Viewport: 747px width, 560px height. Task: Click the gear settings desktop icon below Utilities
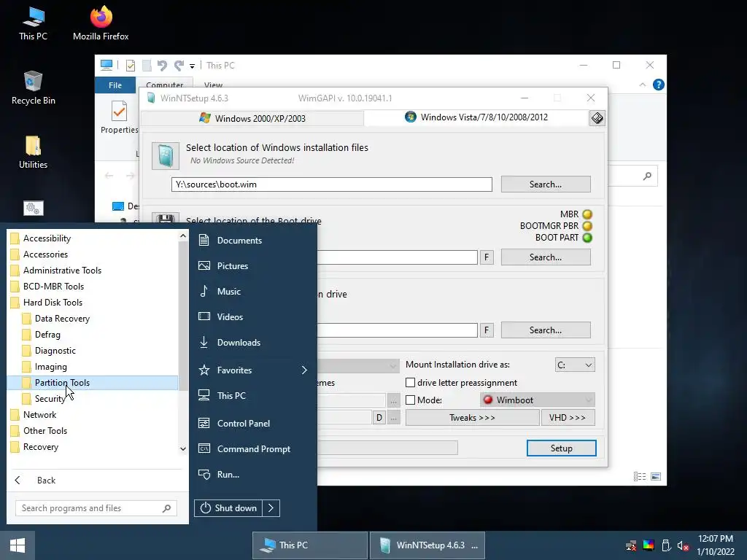[34, 208]
